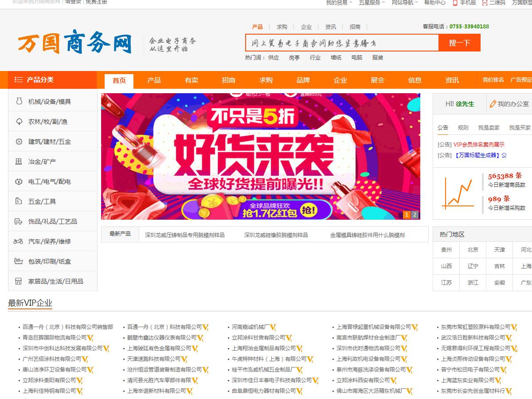The width and height of the screenshot is (532, 399).
Task: Open the 品牌 navigation item
Action: click(303, 80)
